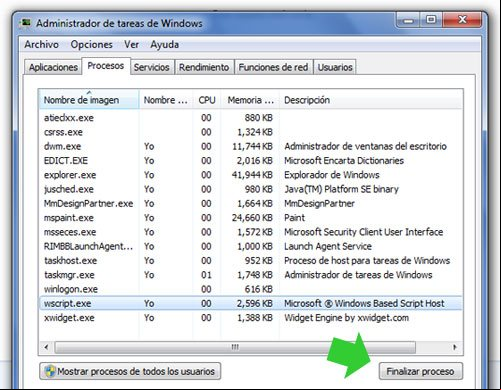Open the Ver menu
The image size is (501, 390).
point(131,44)
